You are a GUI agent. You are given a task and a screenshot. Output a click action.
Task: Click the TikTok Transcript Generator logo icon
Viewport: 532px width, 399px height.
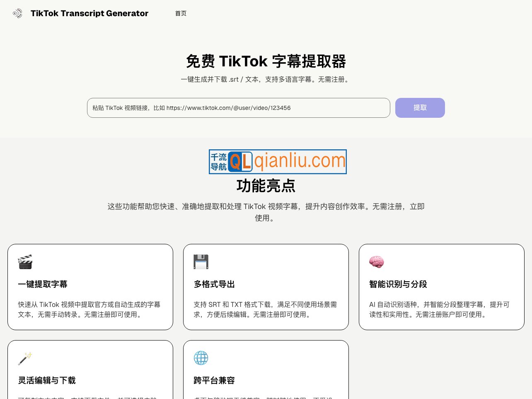(17, 13)
